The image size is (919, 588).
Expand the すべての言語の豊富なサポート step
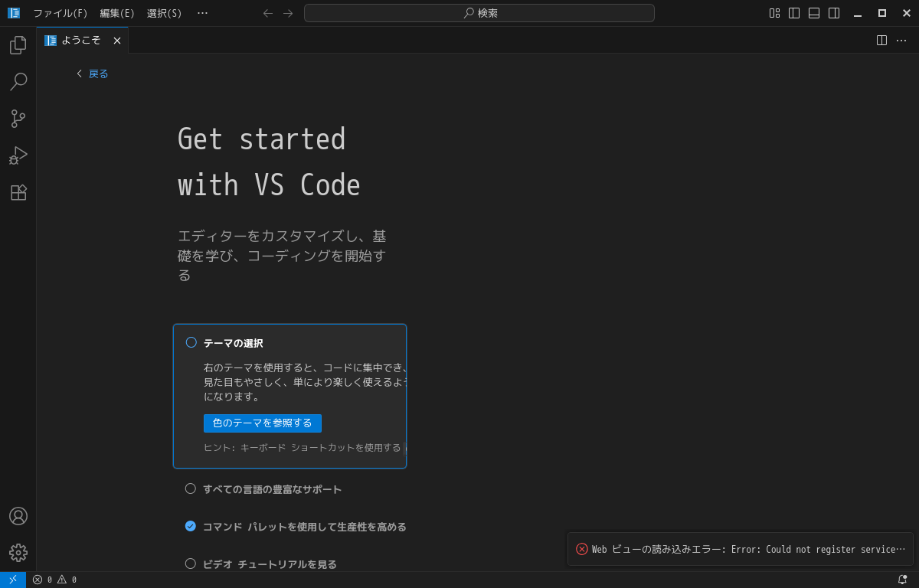point(272,489)
